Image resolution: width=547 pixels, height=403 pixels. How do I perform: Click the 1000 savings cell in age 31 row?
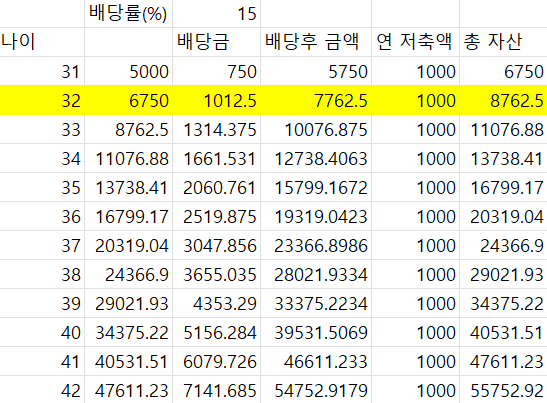click(x=415, y=72)
